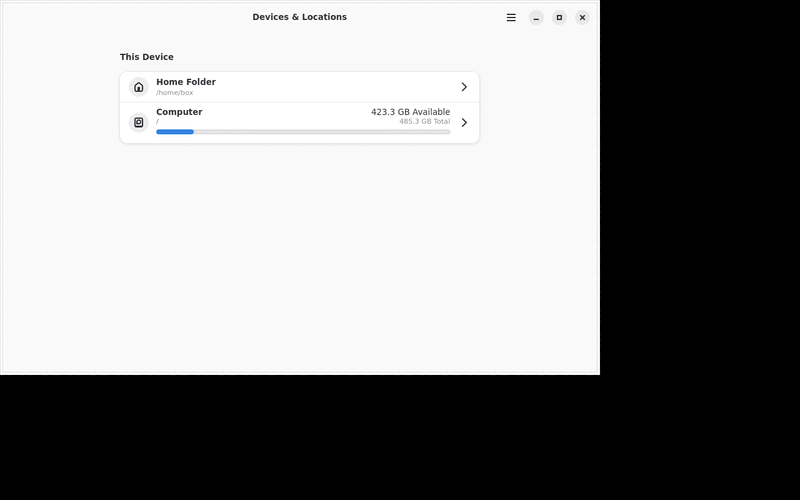Click the Computer disk usage bar
The width and height of the screenshot is (800, 500).
coord(303,132)
